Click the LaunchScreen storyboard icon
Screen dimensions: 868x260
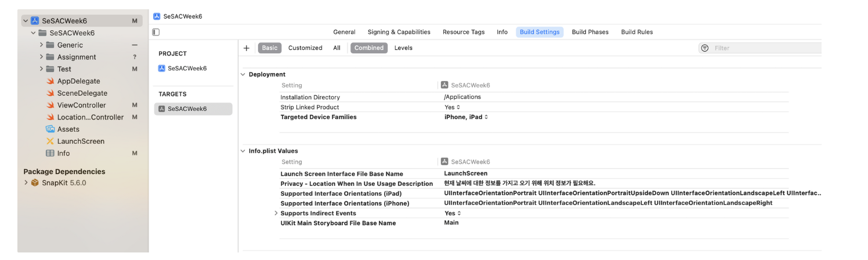pos(50,141)
